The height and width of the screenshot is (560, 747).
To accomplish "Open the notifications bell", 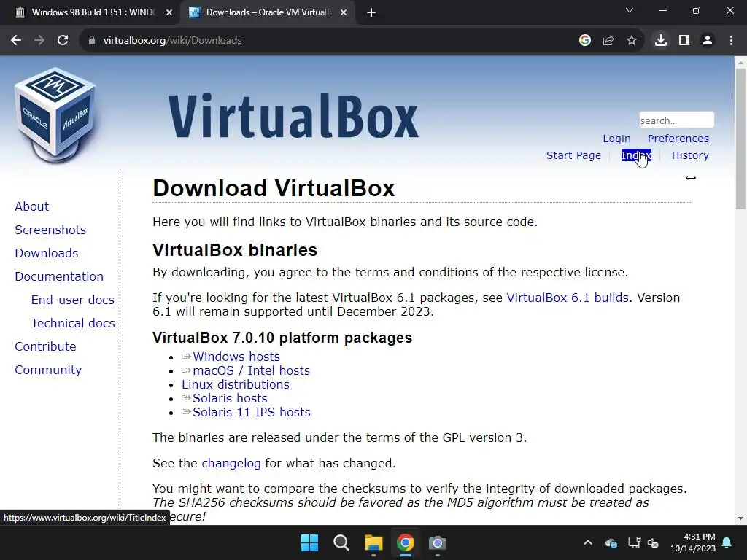I will point(727,542).
